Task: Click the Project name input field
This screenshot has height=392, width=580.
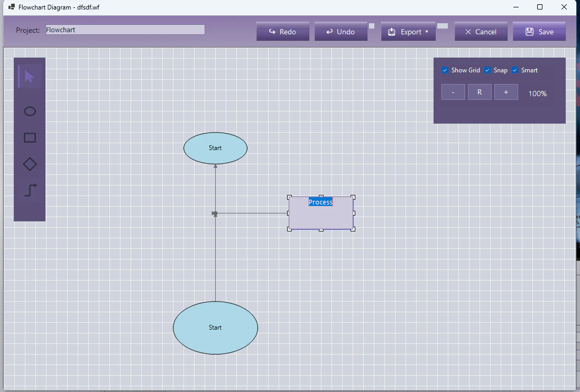Action: point(125,30)
